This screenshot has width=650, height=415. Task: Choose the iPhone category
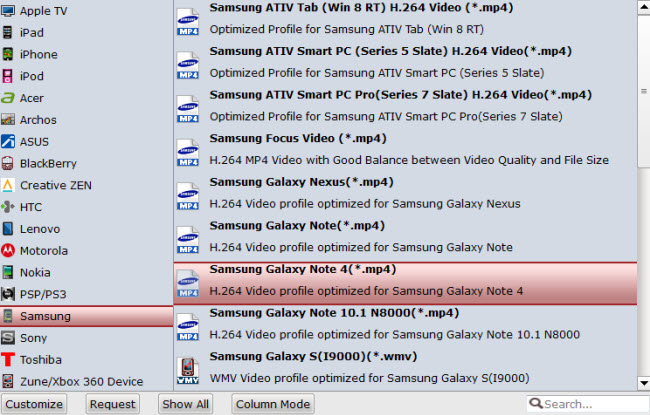pos(86,54)
